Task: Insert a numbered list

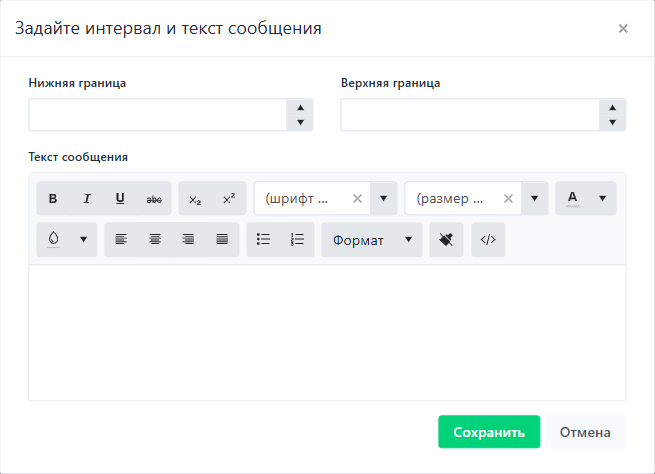Action: click(x=297, y=240)
